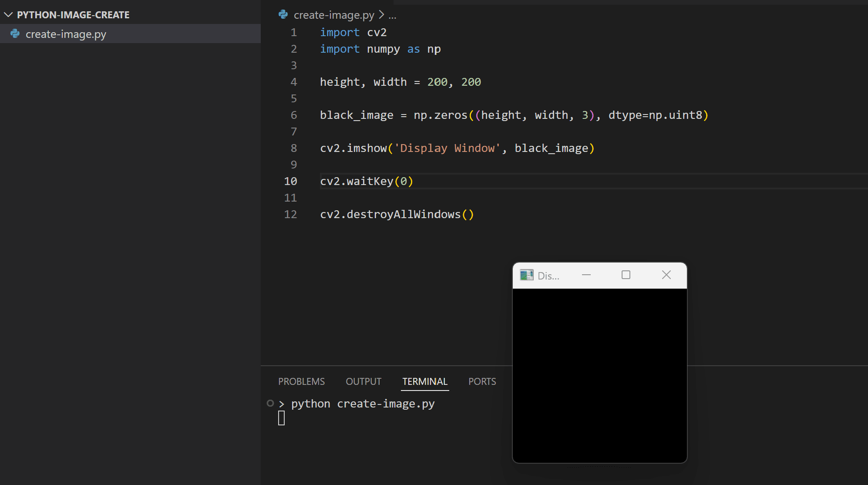Click the line number 6 gutter
This screenshot has height=485, width=868.
293,115
